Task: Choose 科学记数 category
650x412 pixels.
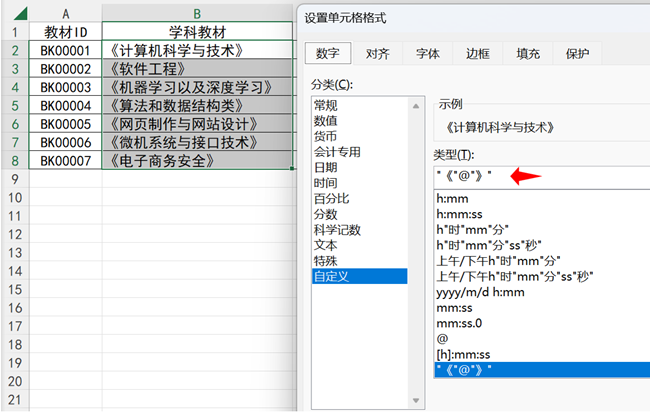Action: click(x=337, y=229)
